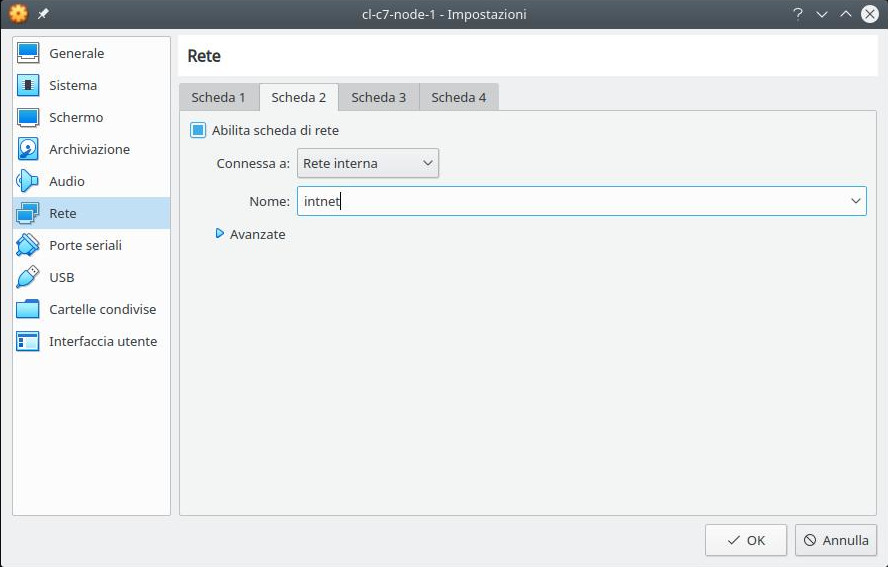The width and height of the screenshot is (888, 567).
Task: Open the Connessa a dropdown
Action: [x=367, y=163]
